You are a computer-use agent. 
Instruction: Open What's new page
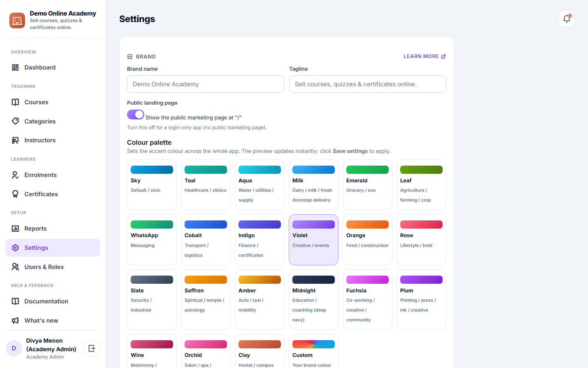pyautogui.click(x=53, y=321)
